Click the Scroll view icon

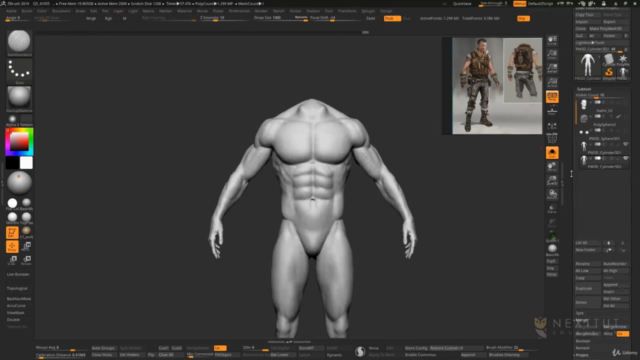pyautogui.click(x=552, y=40)
